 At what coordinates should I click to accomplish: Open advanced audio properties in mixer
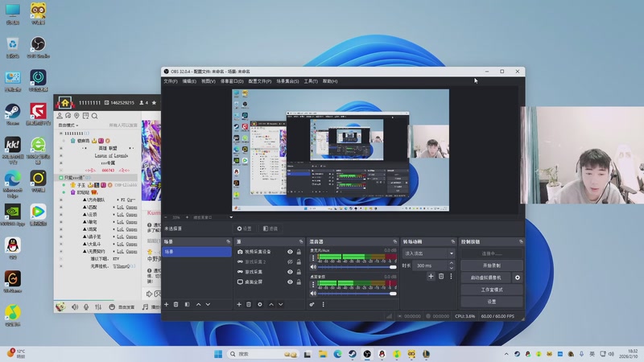click(312, 304)
